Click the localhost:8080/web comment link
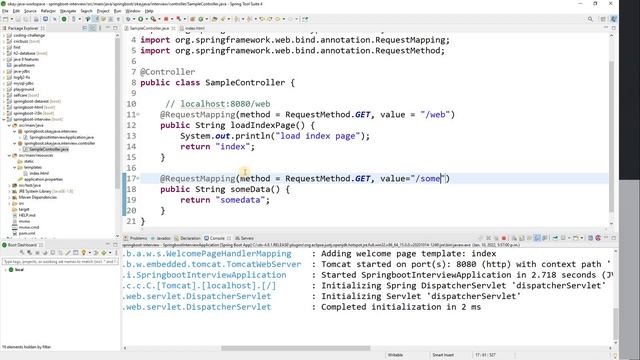The width and height of the screenshot is (640, 360). tap(225, 104)
